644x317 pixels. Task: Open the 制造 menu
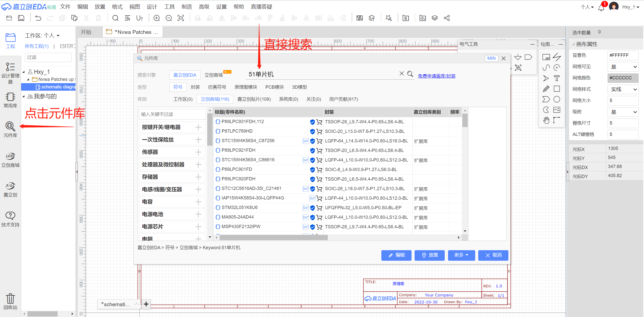coord(186,7)
